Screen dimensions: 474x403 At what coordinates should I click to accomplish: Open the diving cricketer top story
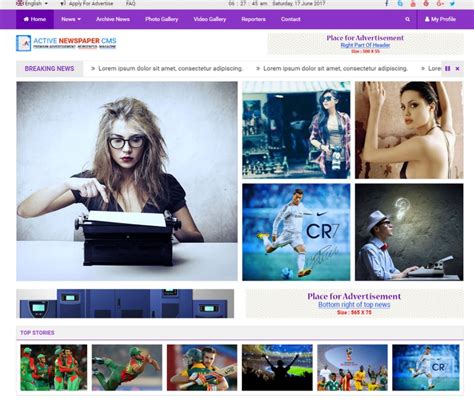click(127, 367)
